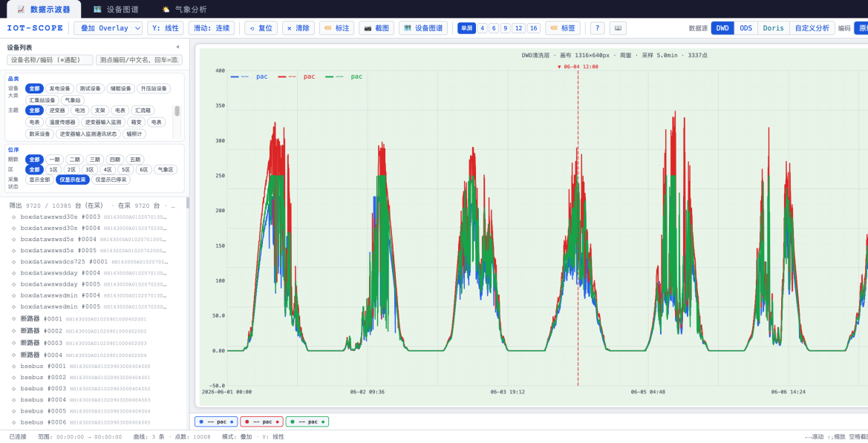Select the ODS data source button
Screen dimensions: 868x443
point(745,28)
